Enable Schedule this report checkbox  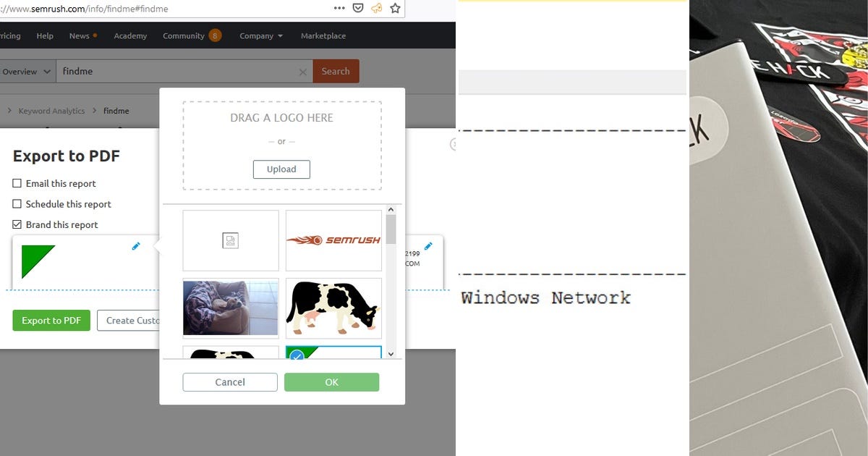coord(17,204)
